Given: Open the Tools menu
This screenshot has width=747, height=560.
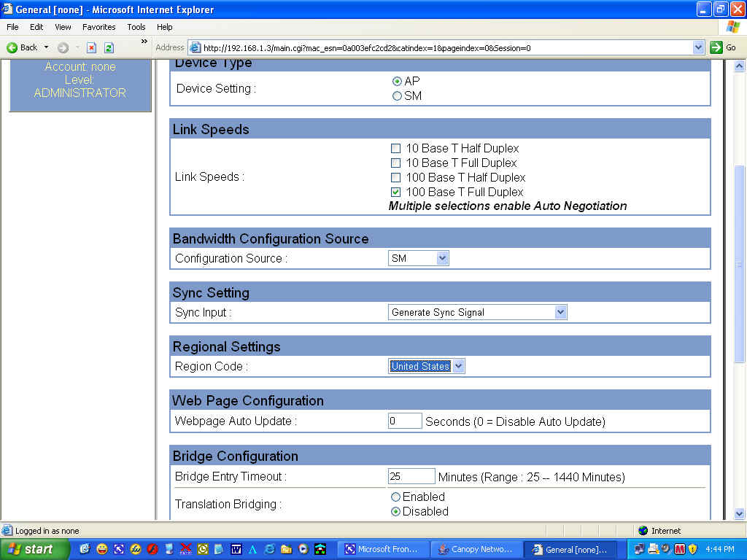Looking at the screenshot, I should click(x=136, y=27).
